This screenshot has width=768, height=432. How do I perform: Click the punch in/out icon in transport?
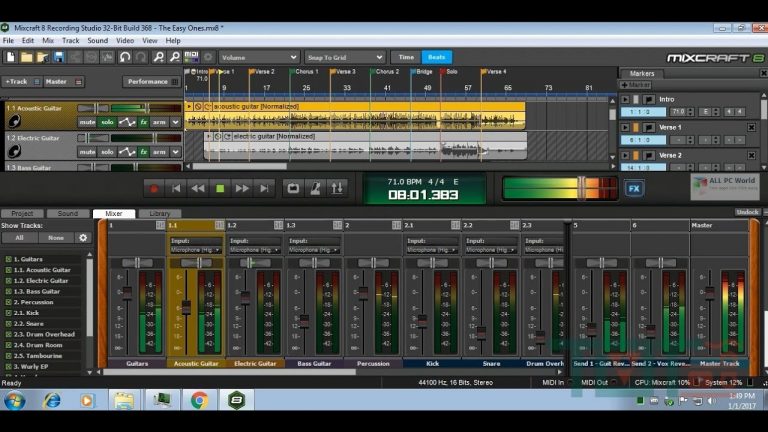point(337,189)
